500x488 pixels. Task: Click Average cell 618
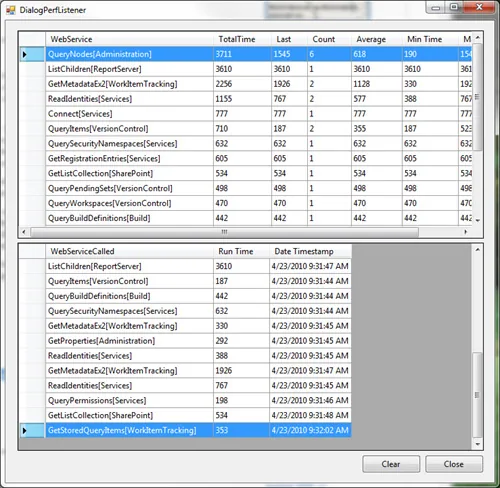pyautogui.click(x=377, y=54)
